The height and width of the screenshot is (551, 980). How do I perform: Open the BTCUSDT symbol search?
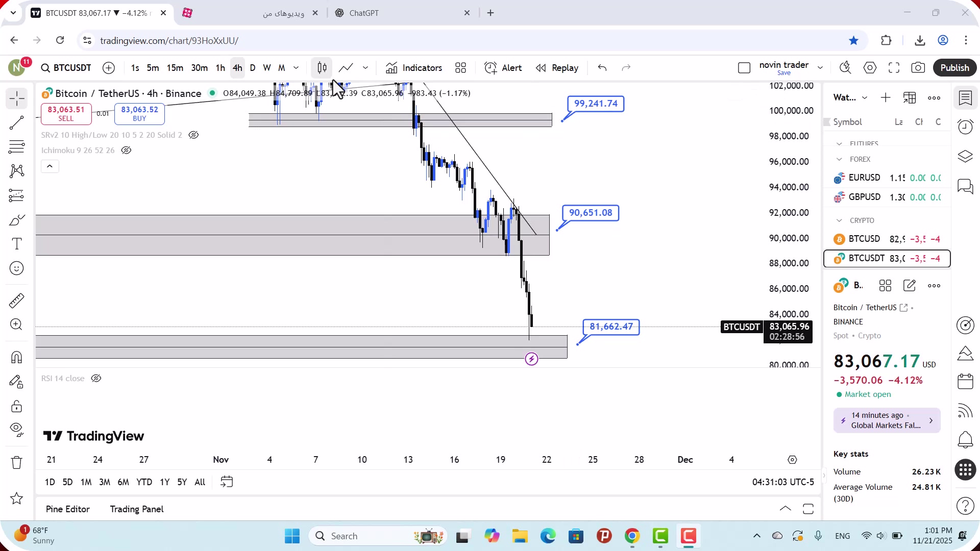[x=66, y=68]
